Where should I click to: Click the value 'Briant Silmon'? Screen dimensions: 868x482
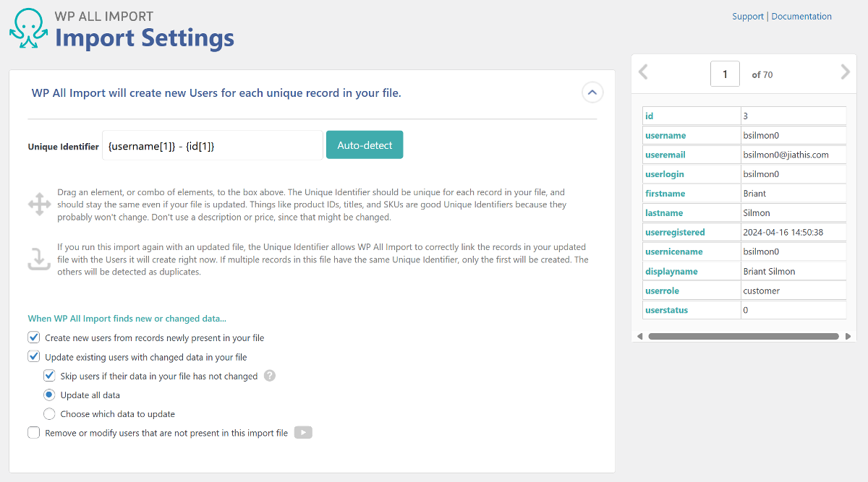pyautogui.click(x=769, y=272)
